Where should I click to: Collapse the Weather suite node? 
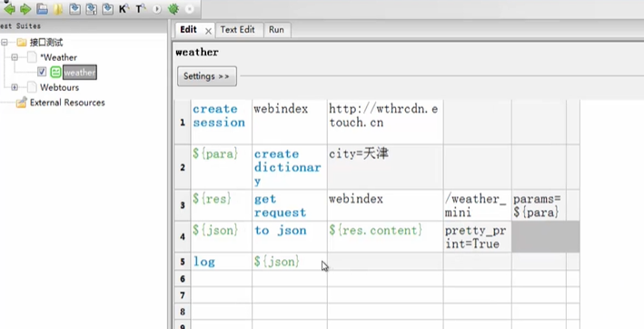[15, 57]
